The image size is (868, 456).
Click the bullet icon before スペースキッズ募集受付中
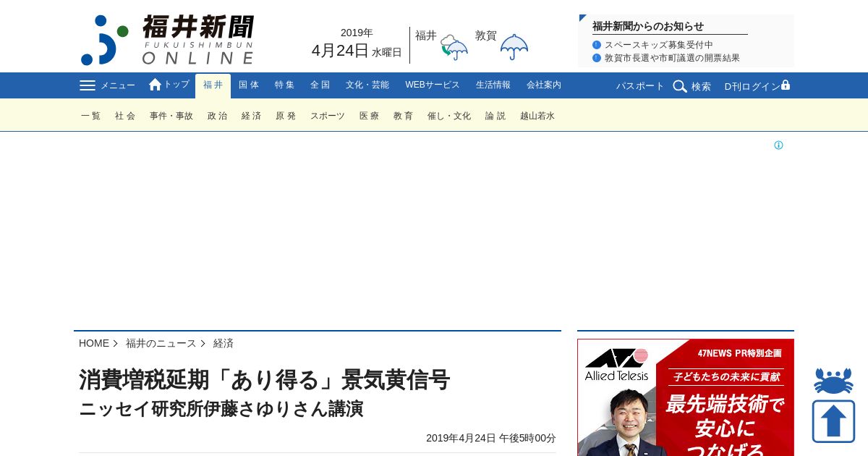tap(597, 45)
